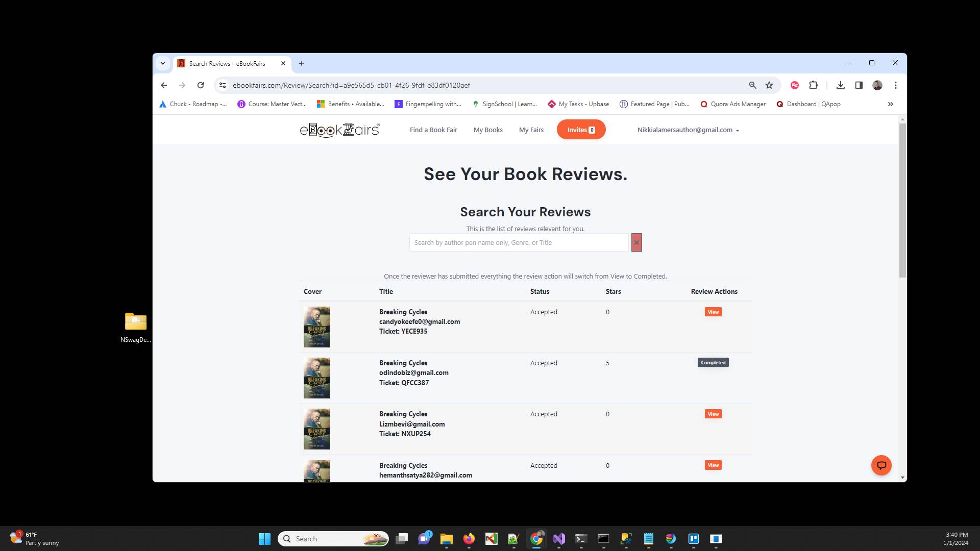Open the chat bubble in bottom-right corner
980x551 pixels.
pyautogui.click(x=881, y=465)
